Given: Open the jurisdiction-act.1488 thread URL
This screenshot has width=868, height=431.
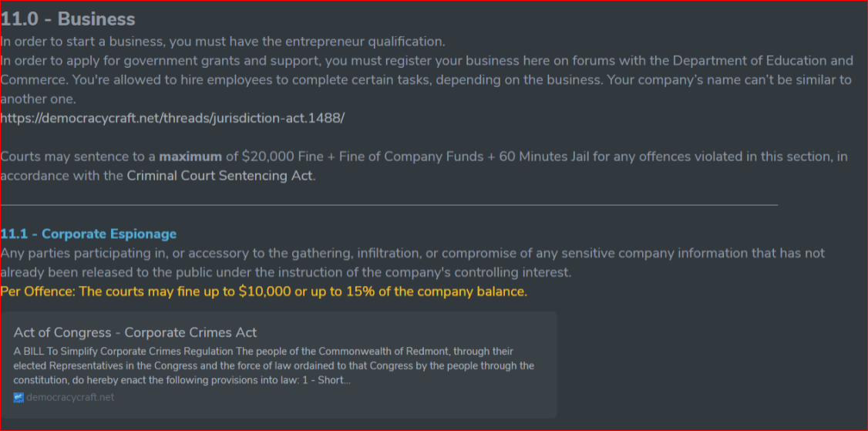Looking at the screenshot, I should point(173,118).
